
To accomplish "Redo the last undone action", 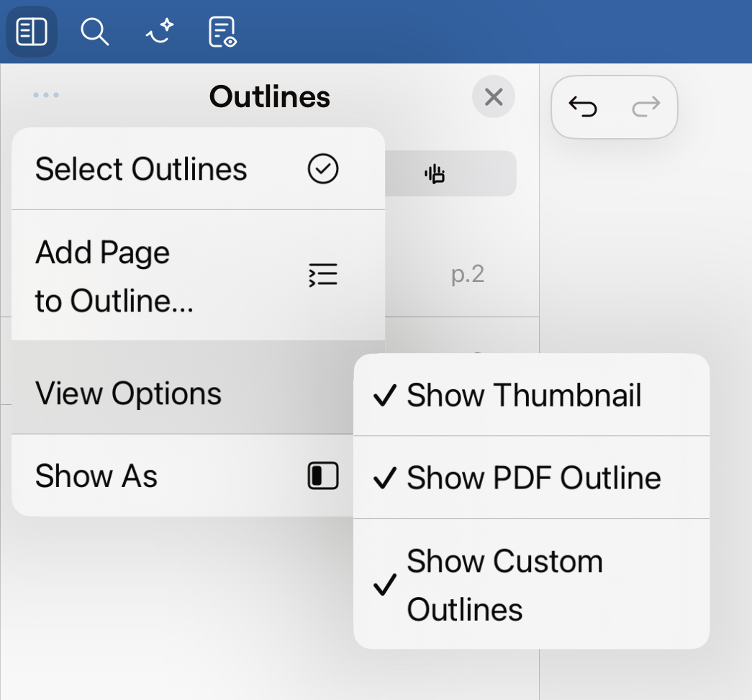I will click(645, 107).
